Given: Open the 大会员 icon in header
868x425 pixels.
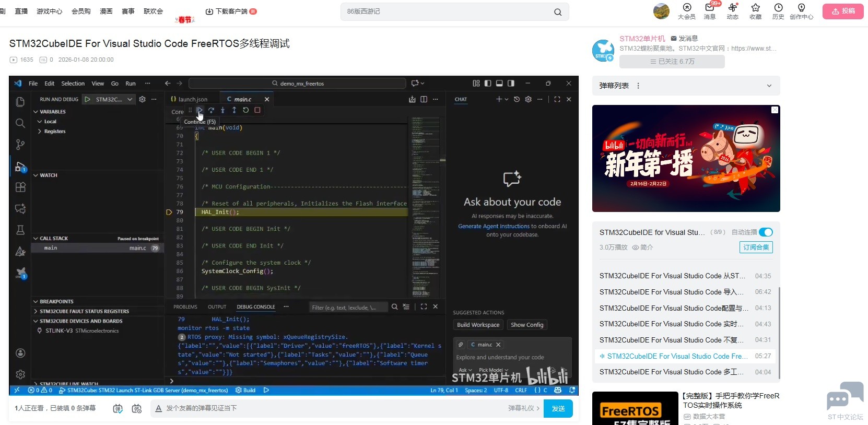Looking at the screenshot, I should [686, 11].
